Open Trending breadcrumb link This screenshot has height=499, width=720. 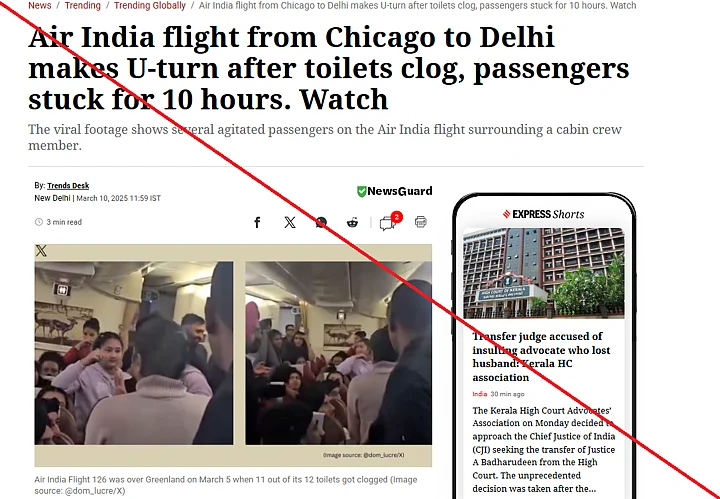pyautogui.click(x=82, y=6)
